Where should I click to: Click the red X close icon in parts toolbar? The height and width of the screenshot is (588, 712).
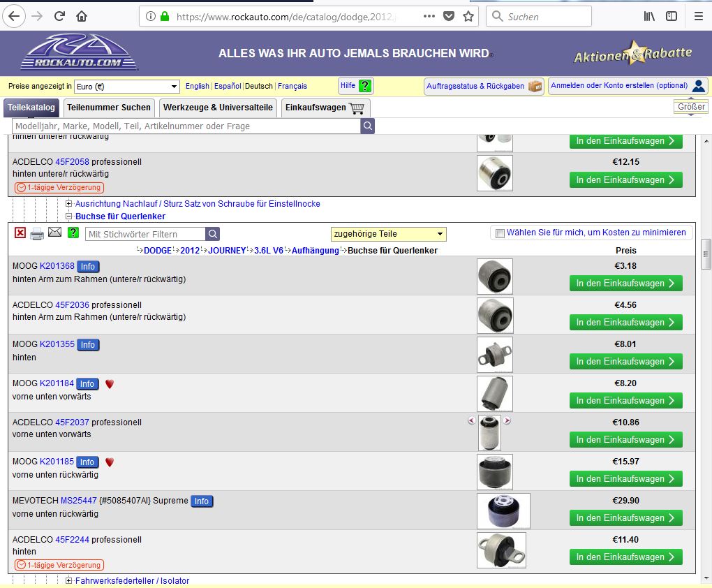[20, 233]
